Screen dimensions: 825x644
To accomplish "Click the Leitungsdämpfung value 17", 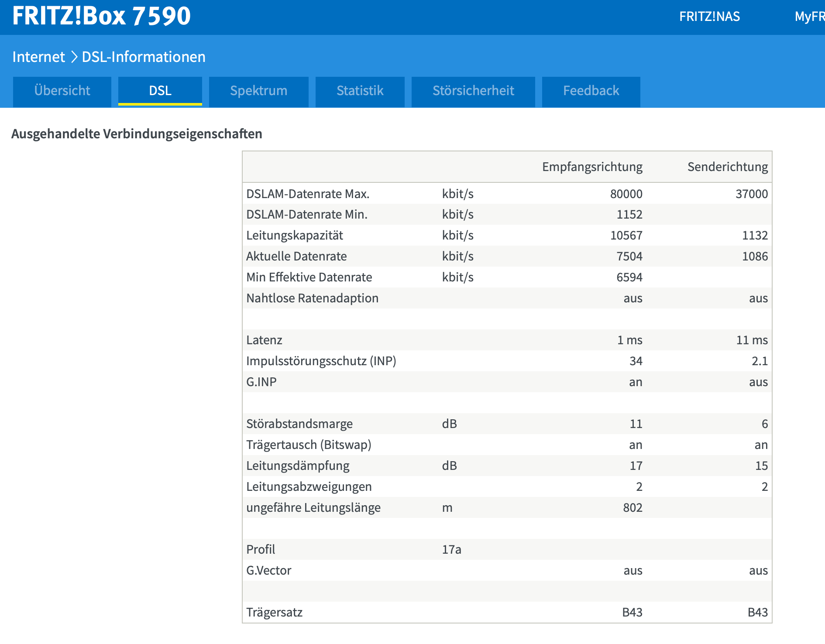I will pos(636,466).
